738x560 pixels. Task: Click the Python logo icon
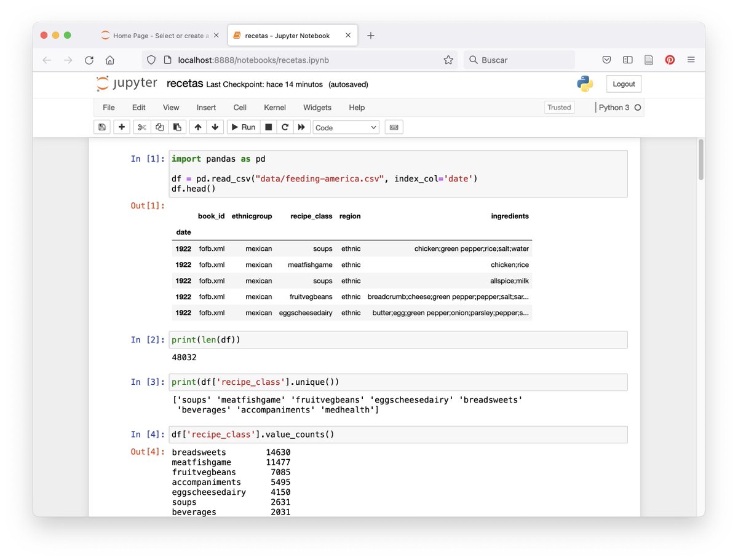(x=585, y=84)
